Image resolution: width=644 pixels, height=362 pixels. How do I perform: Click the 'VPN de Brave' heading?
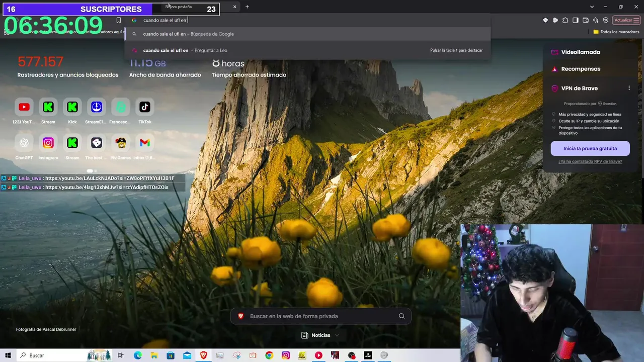(580, 88)
